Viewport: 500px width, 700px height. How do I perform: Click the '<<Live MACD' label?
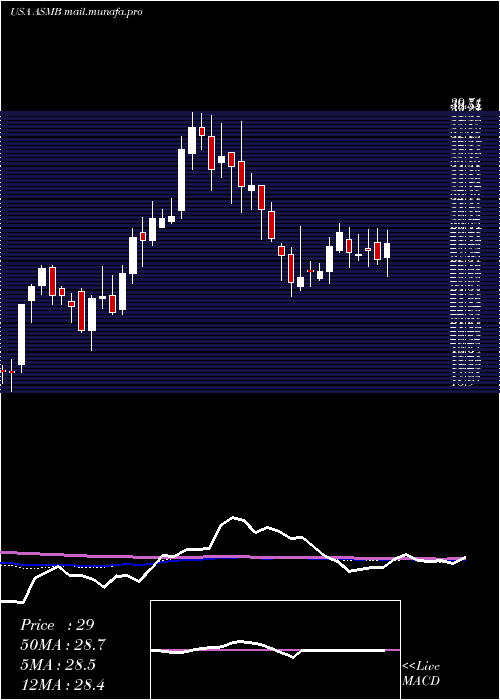click(x=421, y=673)
